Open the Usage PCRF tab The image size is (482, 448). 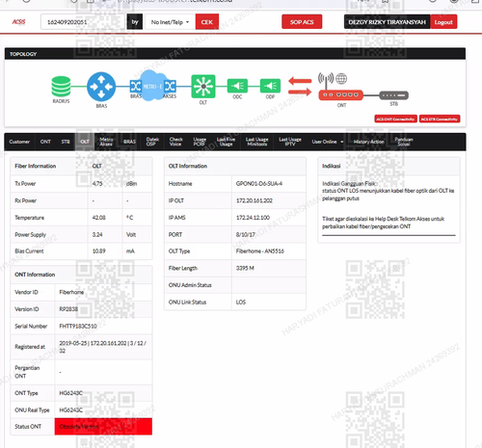[200, 142]
